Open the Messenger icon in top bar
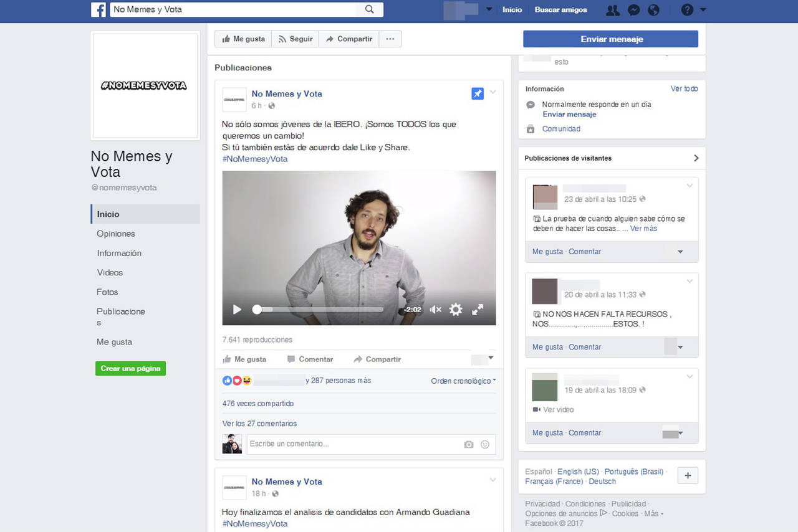 (x=633, y=10)
